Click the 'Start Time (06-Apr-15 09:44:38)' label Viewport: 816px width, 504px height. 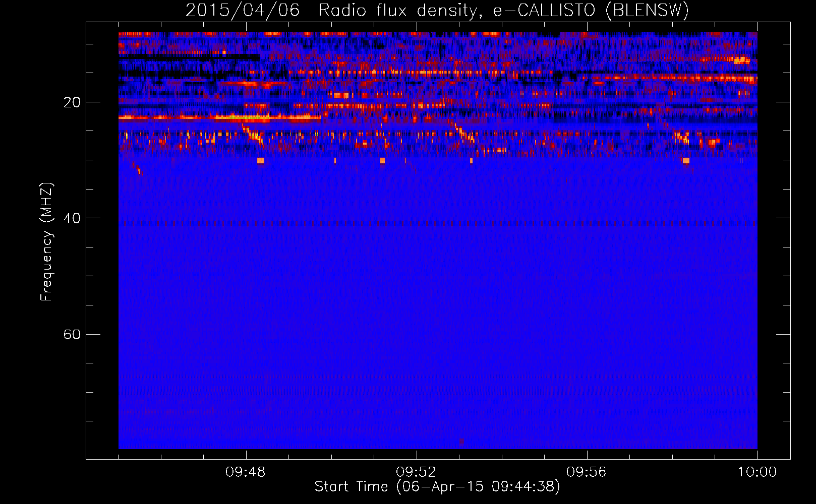(437, 487)
